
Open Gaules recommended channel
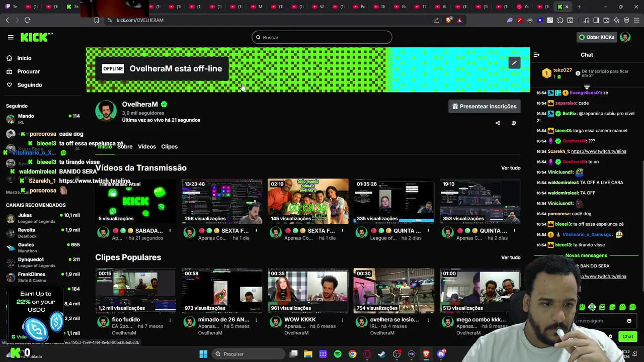(x=43, y=247)
